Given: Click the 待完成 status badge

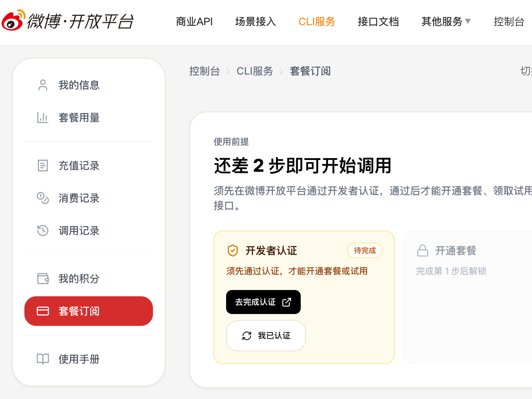Looking at the screenshot, I should point(365,250).
